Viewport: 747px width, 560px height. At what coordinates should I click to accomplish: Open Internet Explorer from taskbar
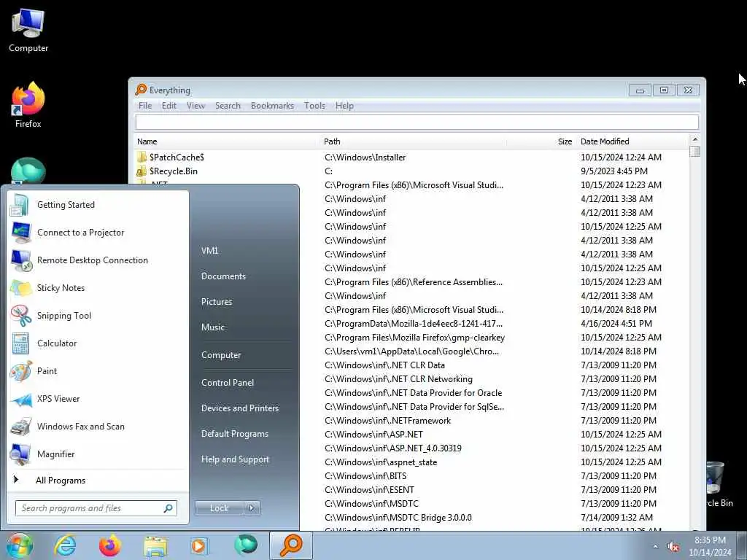[65, 545]
